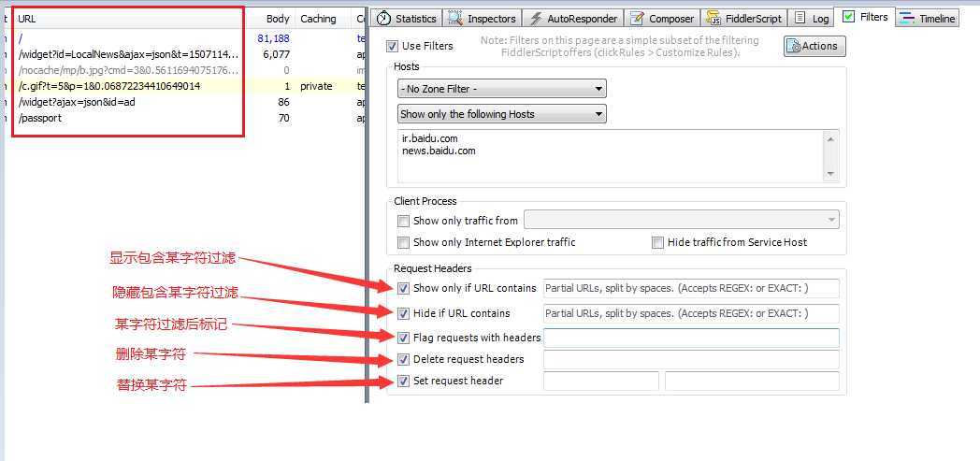Click inside the hosts list text box
980x461 pixels.
pyautogui.click(x=612, y=155)
